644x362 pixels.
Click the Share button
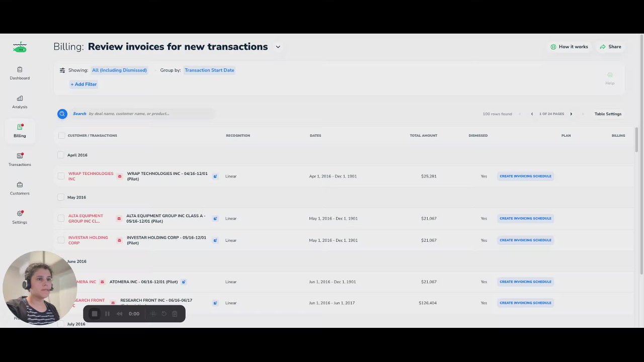(610, 47)
